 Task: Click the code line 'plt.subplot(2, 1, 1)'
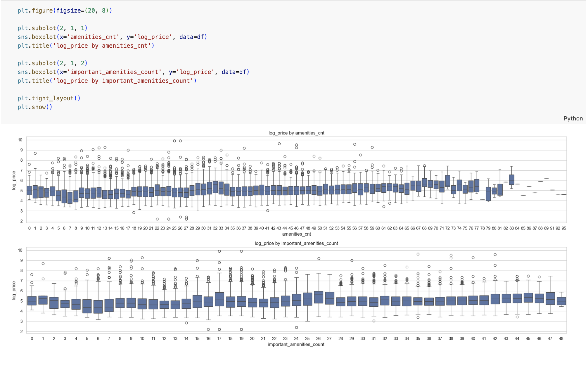click(x=53, y=28)
